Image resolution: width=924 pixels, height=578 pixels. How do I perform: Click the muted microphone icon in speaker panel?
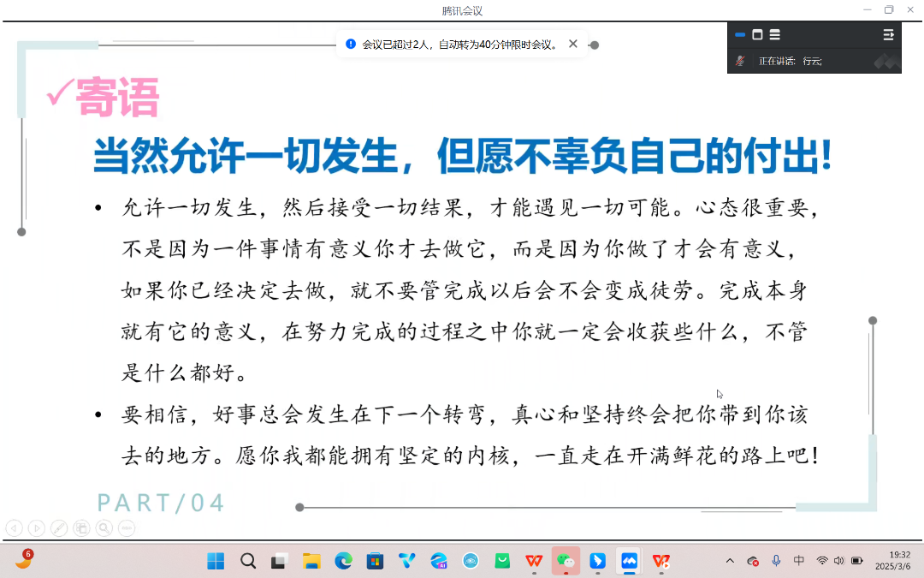[741, 61]
